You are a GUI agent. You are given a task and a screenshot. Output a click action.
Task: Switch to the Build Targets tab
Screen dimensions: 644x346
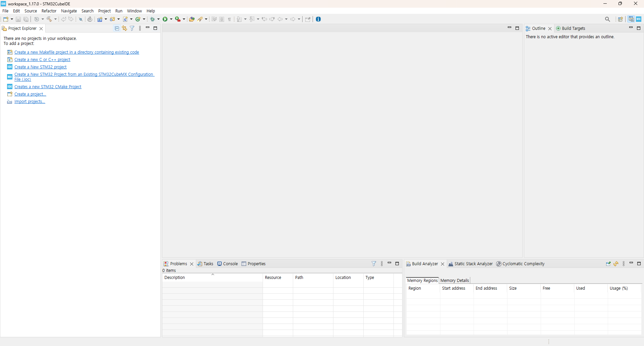(571, 28)
